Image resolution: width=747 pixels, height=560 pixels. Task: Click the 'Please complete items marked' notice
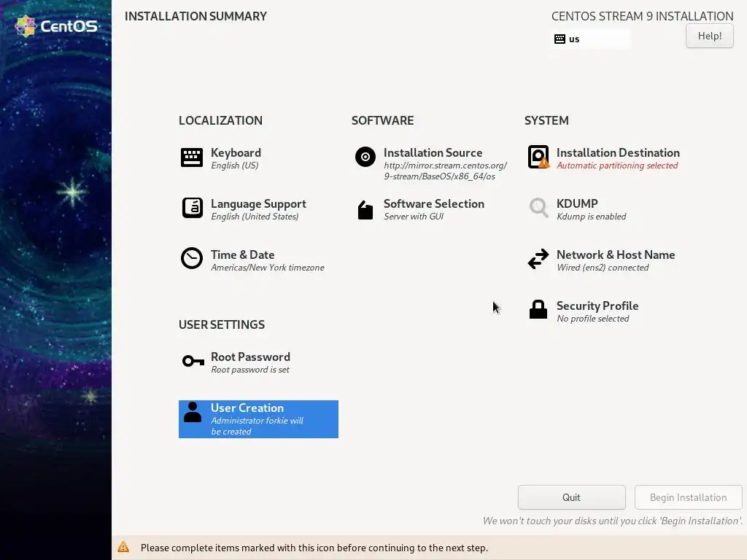click(314, 548)
